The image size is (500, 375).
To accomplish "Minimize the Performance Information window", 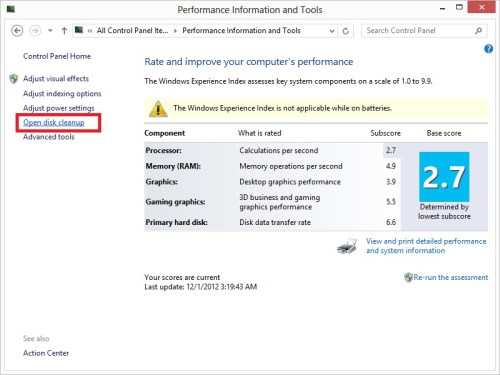I will [443, 8].
